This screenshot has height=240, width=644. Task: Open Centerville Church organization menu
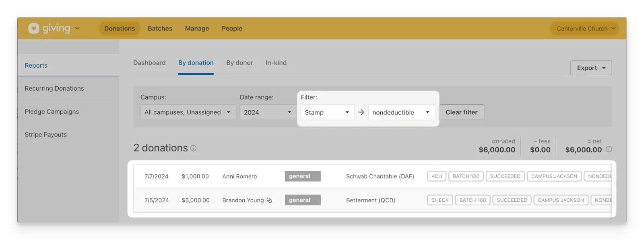pos(584,29)
